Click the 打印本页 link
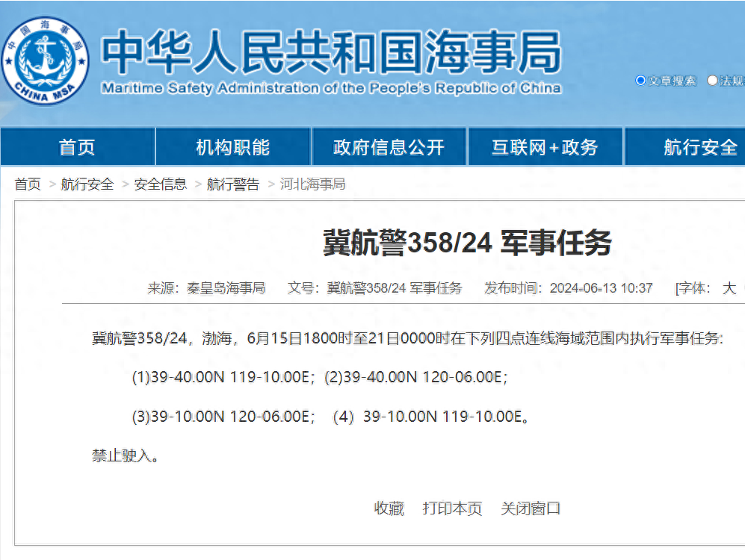This screenshot has width=745, height=560. 452,508
